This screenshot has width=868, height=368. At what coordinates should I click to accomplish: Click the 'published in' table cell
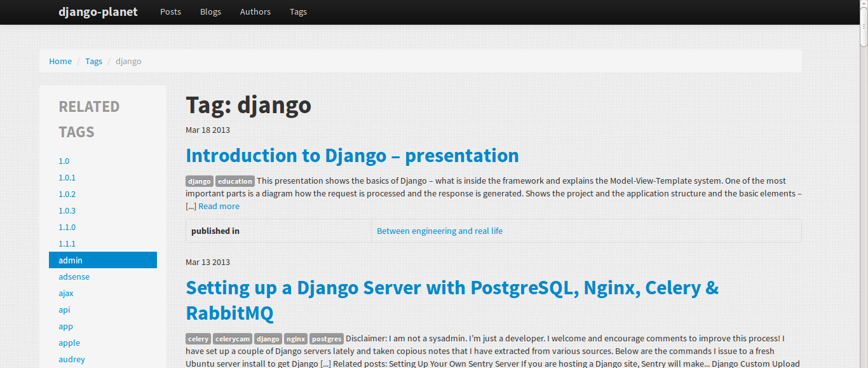(x=278, y=231)
